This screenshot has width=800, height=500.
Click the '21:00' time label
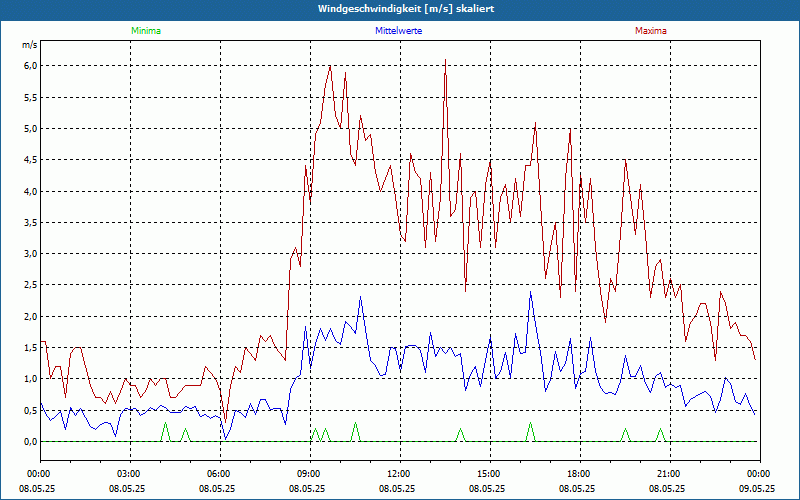point(670,474)
